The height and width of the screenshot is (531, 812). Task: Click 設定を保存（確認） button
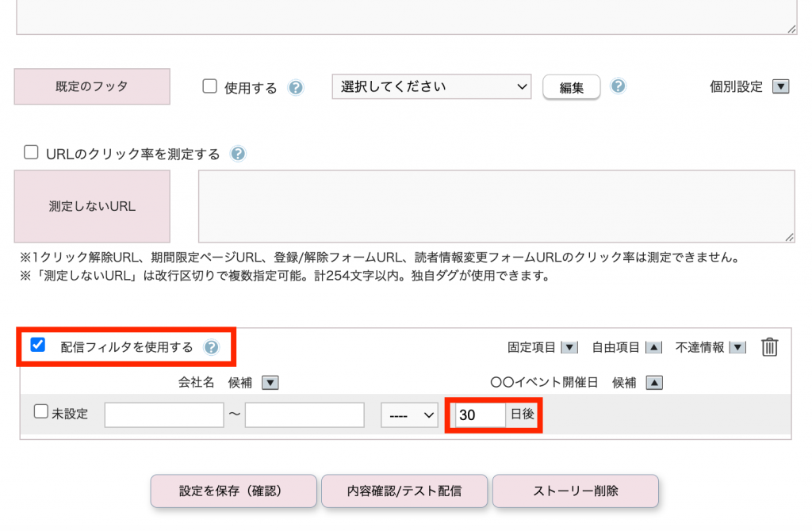point(234,491)
